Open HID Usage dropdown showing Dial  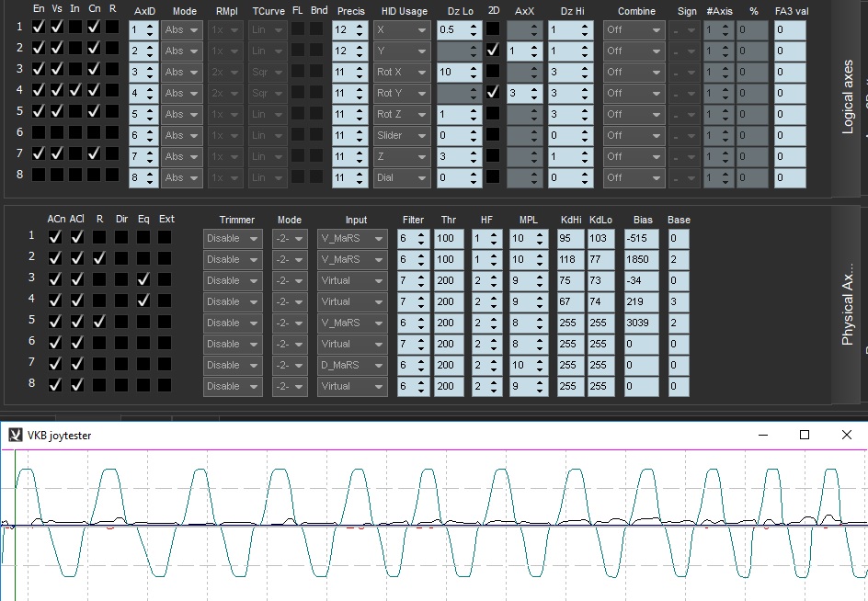402,177
